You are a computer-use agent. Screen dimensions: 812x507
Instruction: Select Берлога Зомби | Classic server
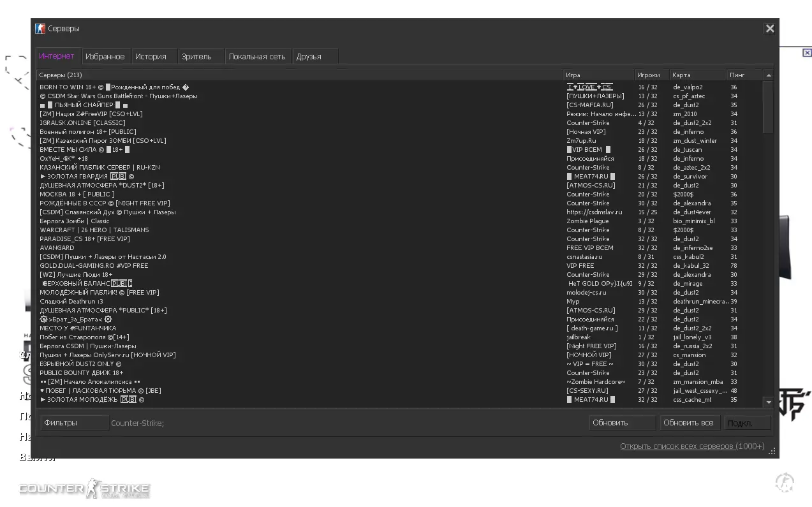click(x=400, y=221)
